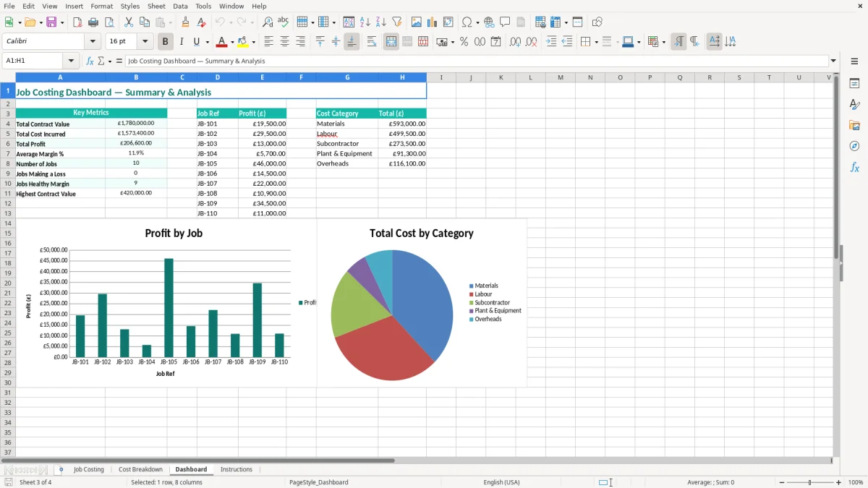
Task: Open the Font Name dropdown
Action: point(93,42)
